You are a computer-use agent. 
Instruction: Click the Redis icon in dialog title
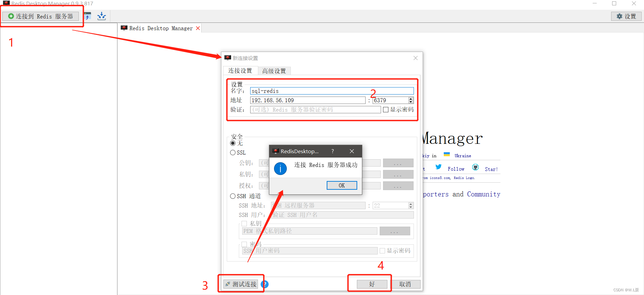pyautogui.click(x=228, y=58)
